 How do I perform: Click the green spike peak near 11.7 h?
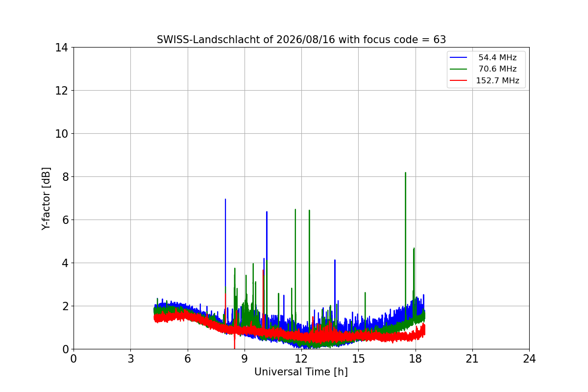pos(295,210)
